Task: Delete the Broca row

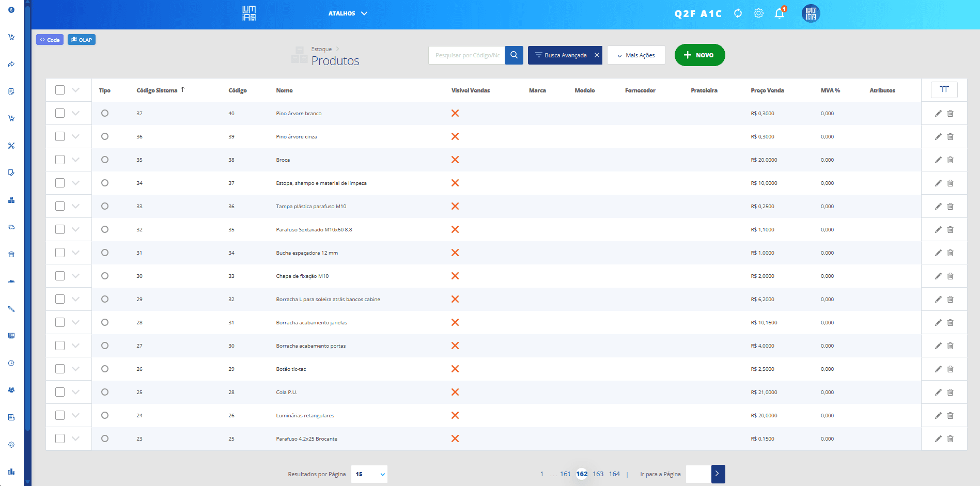Action: [x=950, y=160]
